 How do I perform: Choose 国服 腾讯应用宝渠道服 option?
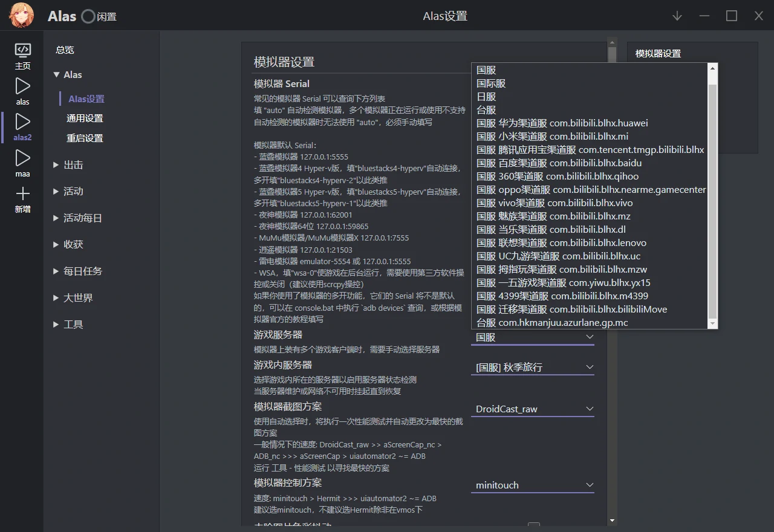[590, 149]
